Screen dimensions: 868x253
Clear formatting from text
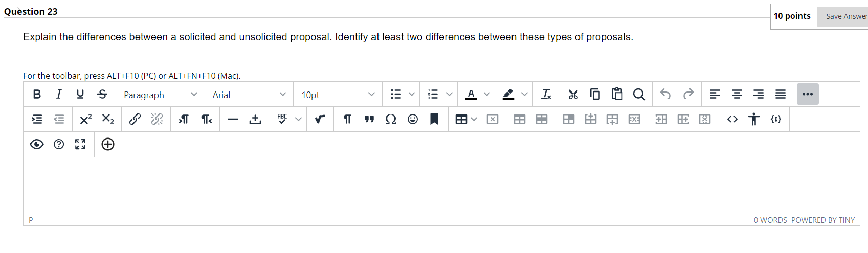pyautogui.click(x=546, y=94)
